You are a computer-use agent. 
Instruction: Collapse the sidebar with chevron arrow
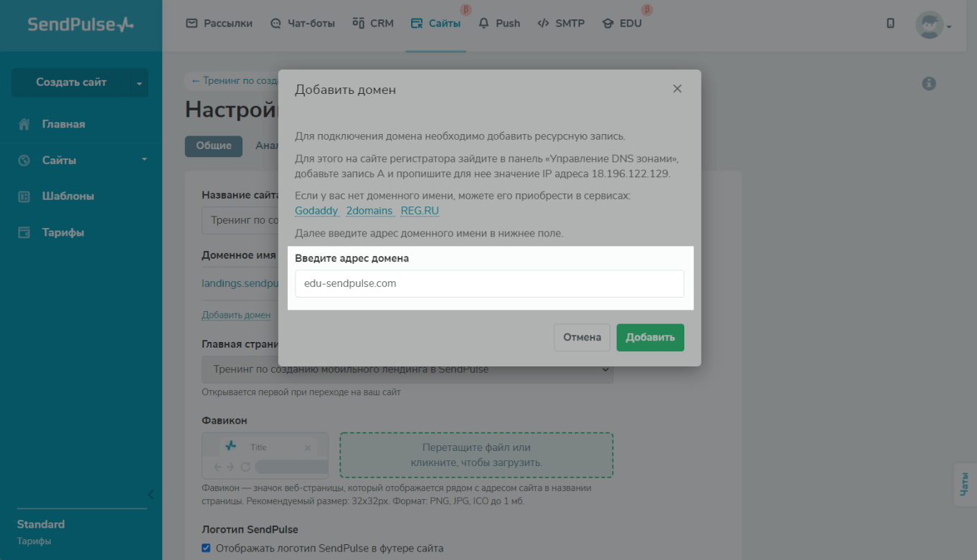(x=151, y=495)
